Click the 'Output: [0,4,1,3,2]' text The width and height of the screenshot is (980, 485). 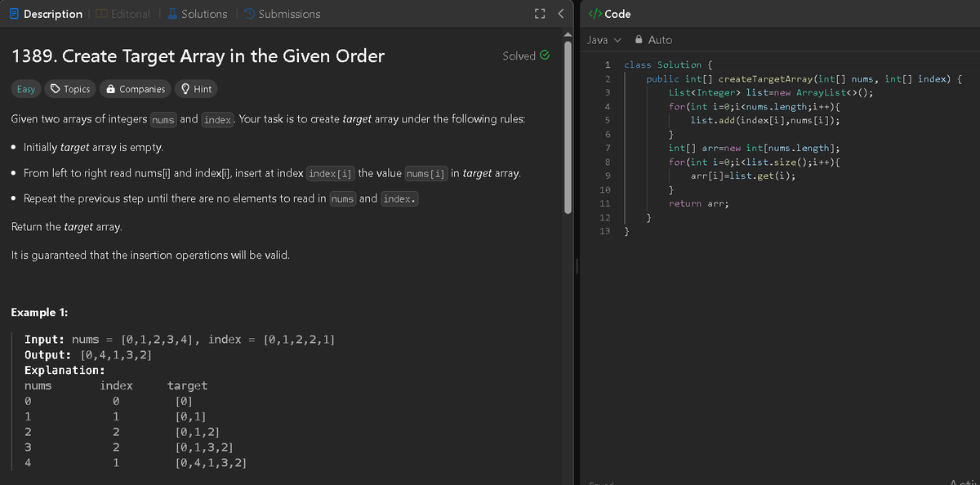coord(87,354)
